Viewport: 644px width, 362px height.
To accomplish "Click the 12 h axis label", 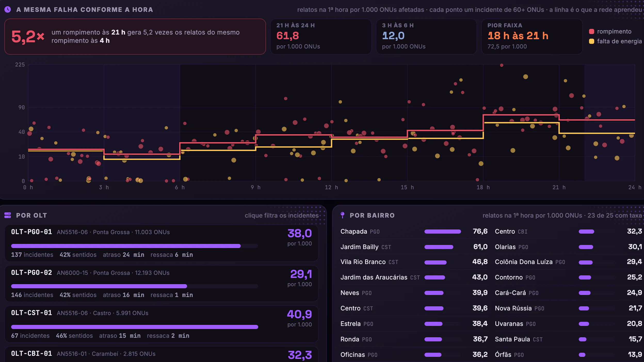I will pos(331,187).
